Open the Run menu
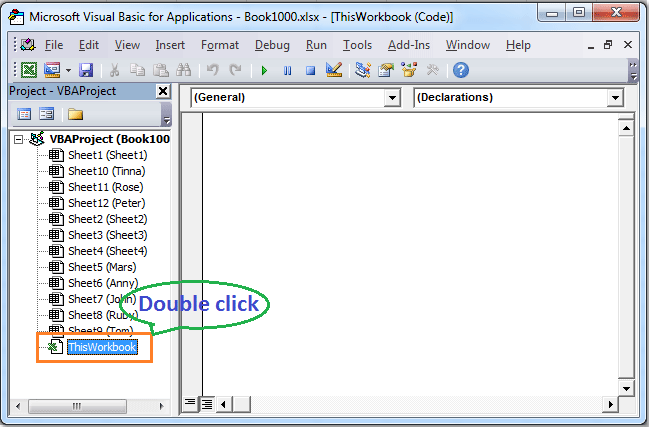Image resolution: width=649 pixels, height=427 pixels. click(x=316, y=45)
